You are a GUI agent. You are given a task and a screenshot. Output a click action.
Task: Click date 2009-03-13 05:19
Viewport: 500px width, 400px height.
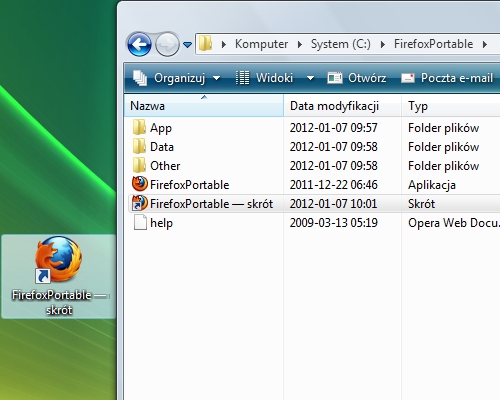point(333,223)
